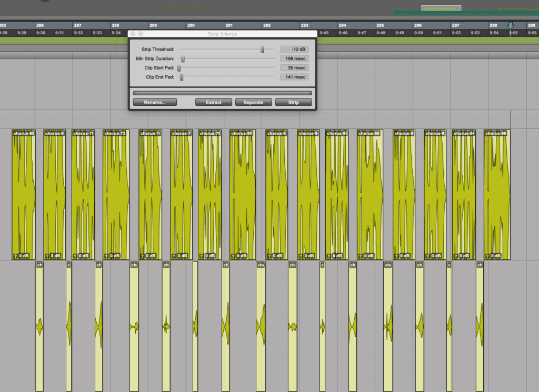Screen dimensions: 539x392
Task: Select the clip named chorus-94
Action: 464,195
